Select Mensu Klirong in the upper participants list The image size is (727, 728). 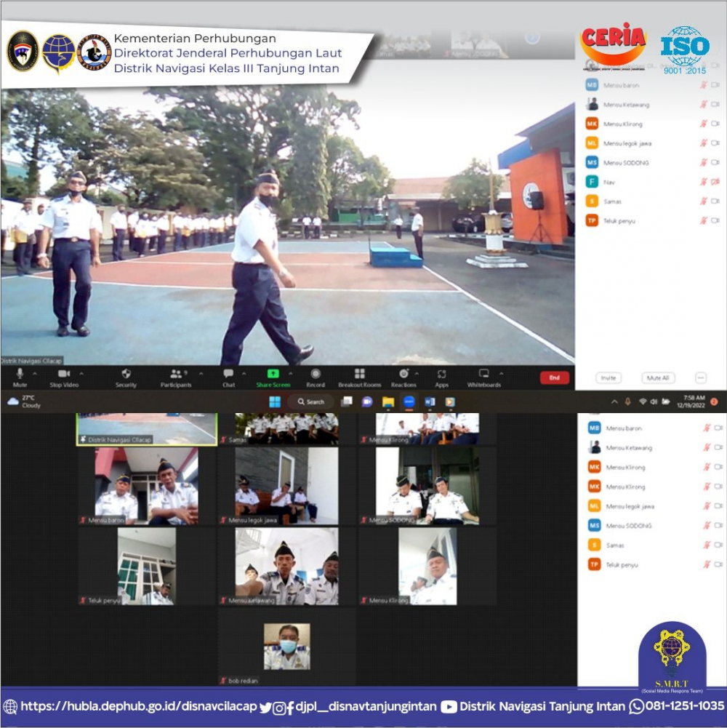click(652, 124)
